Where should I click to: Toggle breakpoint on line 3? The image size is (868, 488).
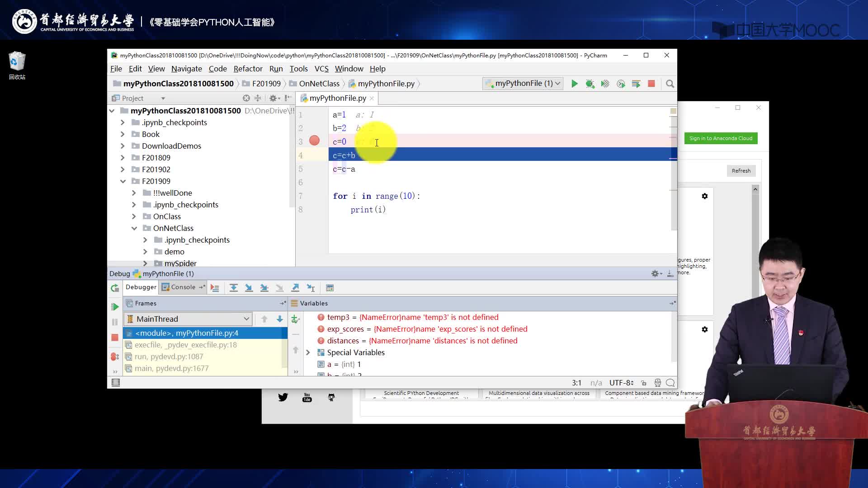tap(314, 141)
